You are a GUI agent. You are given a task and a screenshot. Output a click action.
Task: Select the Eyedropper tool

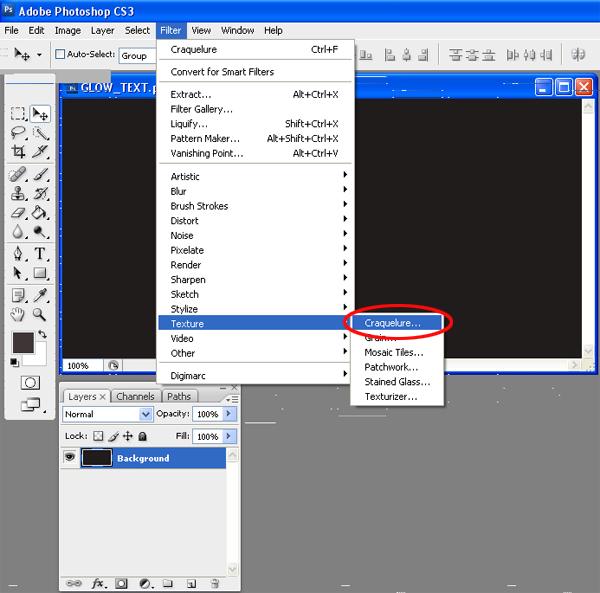tap(40, 295)
